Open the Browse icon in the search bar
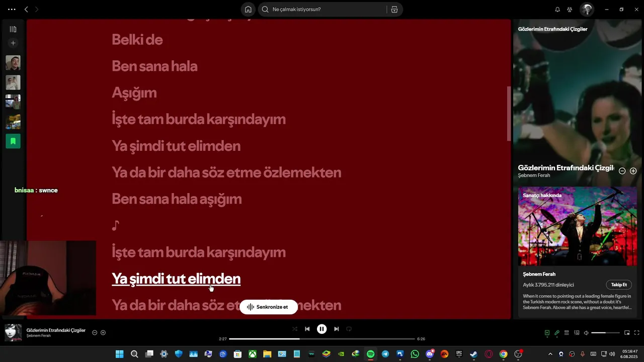This screenshot has height=362, width=644. 394,9
